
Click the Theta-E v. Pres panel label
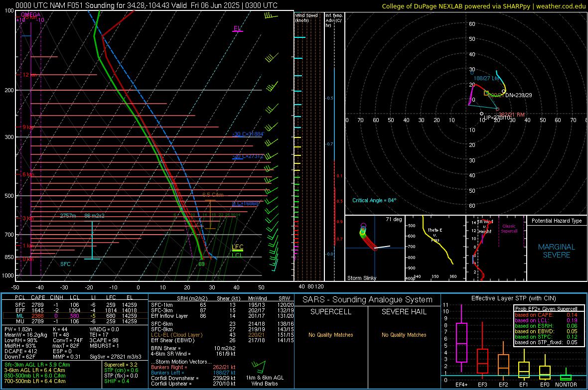tap(435, 235)
